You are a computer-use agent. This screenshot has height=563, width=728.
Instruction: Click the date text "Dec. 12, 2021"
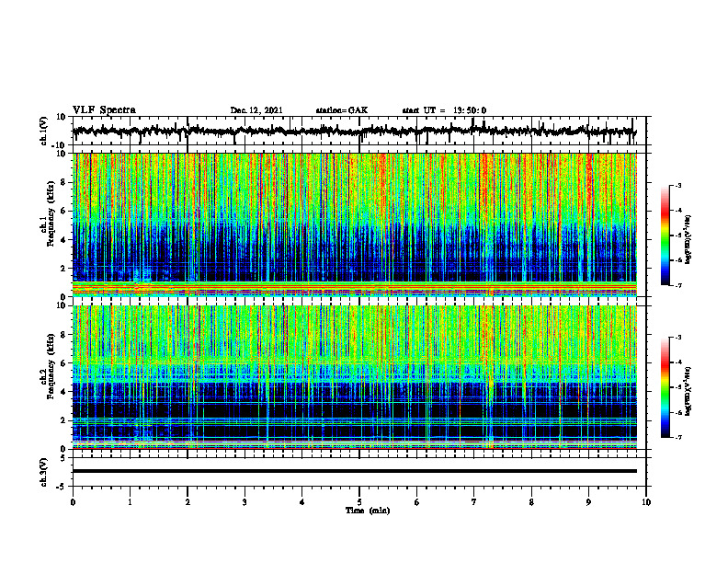256,110
